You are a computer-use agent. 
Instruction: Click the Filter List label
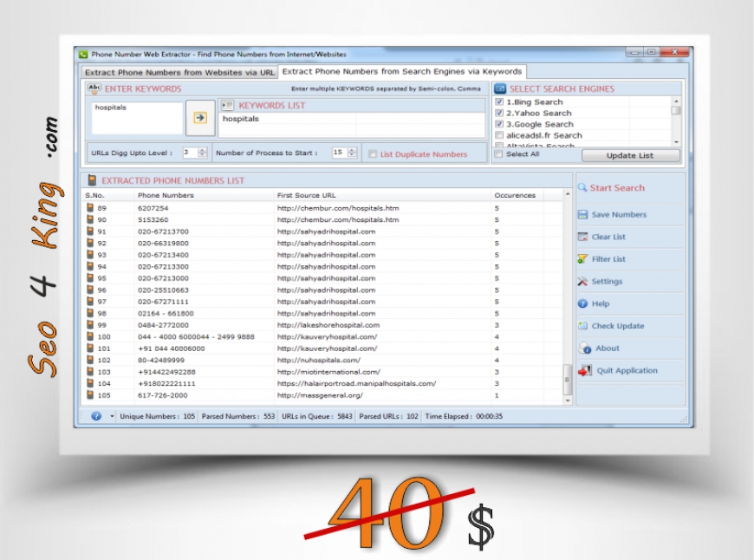(x=608, y=259)
